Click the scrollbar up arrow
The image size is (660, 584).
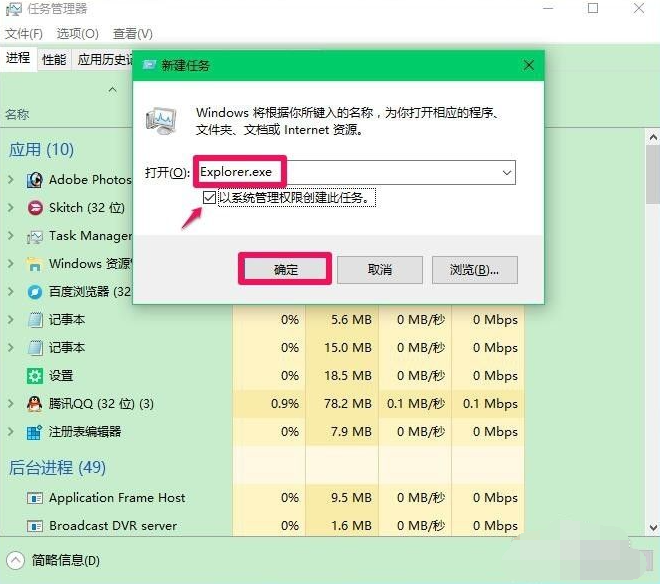click(653, 137)
